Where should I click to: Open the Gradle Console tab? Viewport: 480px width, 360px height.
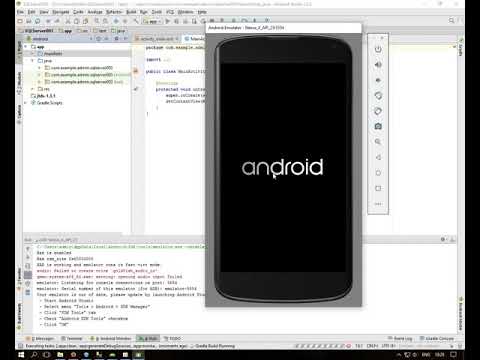pyautogui.click(x=437, y=338)
